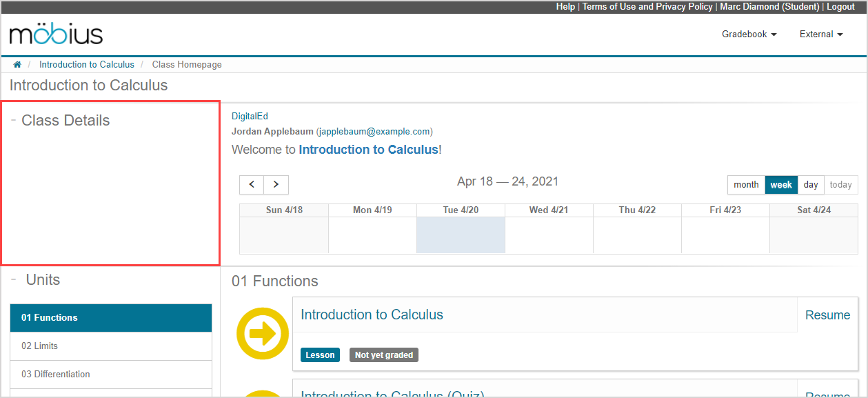Click Resume for Introduction to Calculus lesson
The height and width of the screenshot is (398, 868).
827,315
